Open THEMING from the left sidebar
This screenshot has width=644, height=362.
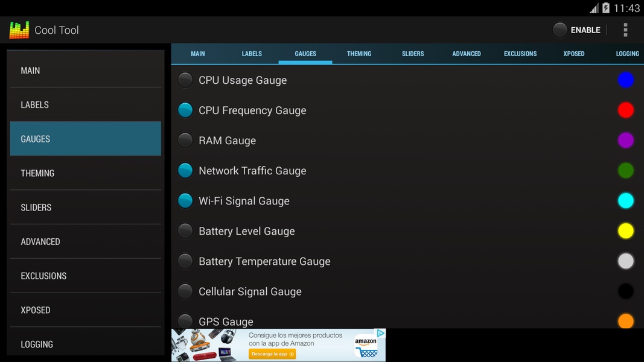tap(86, 173)
